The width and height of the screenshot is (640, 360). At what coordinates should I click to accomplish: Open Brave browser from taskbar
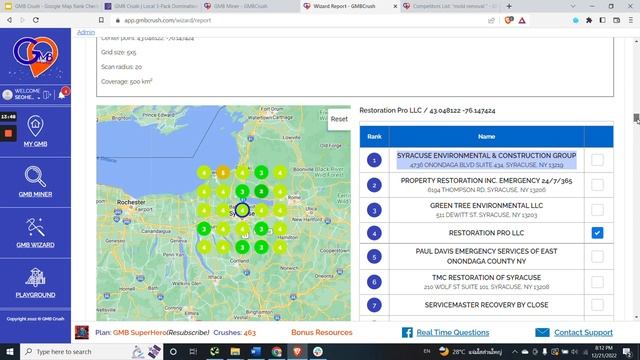pos(297,351)
